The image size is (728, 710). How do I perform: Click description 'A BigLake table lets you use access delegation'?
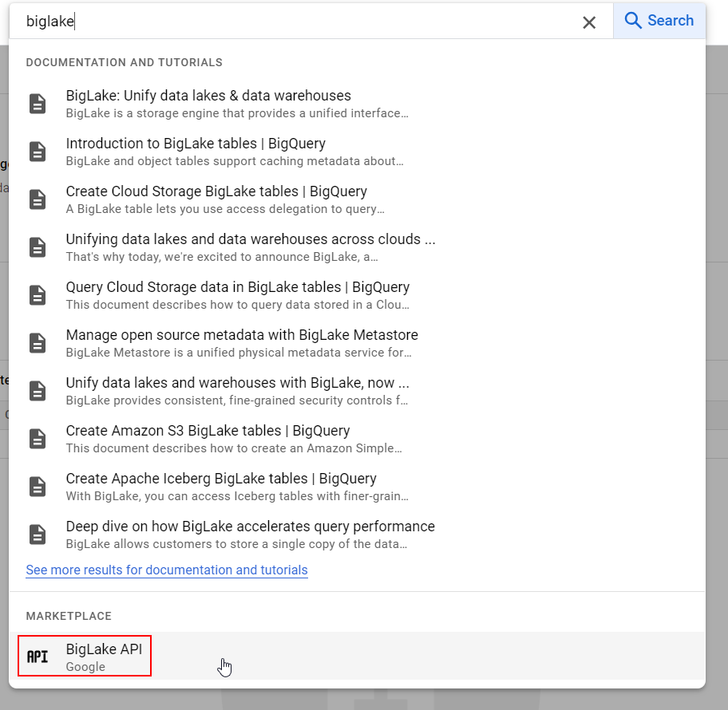225,209
